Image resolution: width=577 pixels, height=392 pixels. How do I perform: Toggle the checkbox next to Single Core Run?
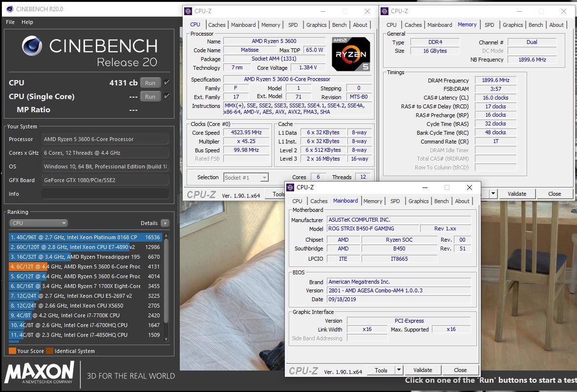(167, 96)
